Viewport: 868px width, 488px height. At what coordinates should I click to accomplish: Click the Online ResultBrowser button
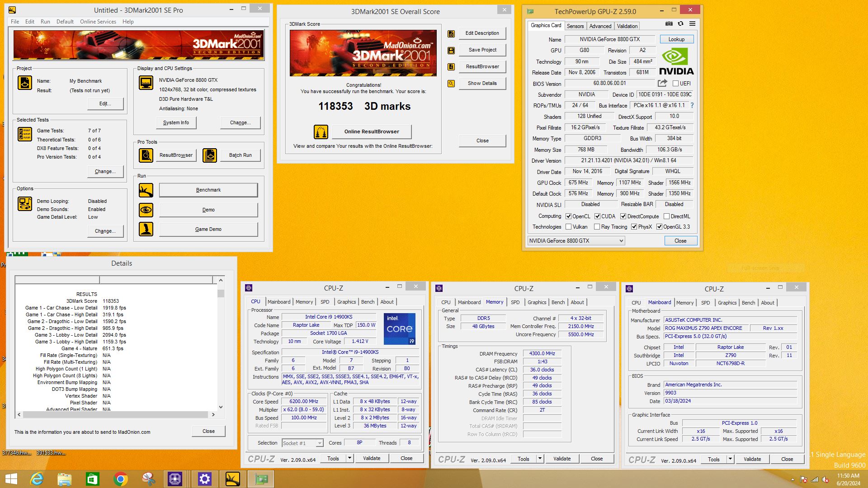coord(372,132)
